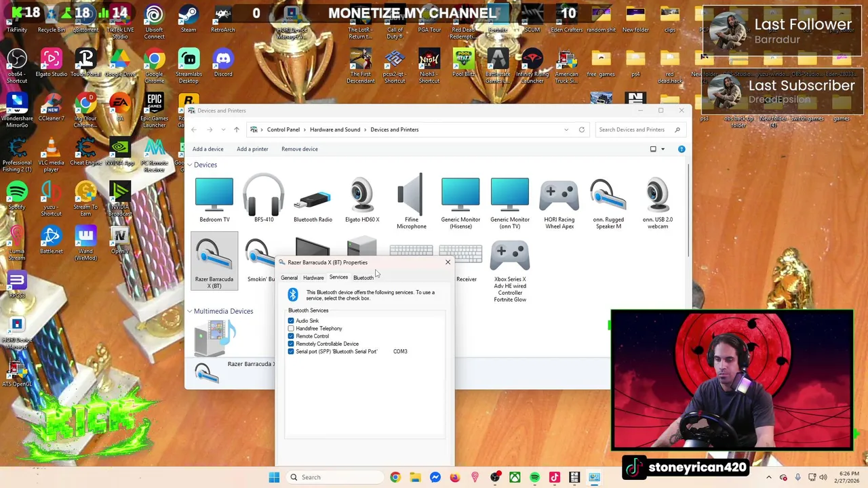Click Remove device in the toolbar
Screen dimensions: 868x488
[x=300, y=149]
